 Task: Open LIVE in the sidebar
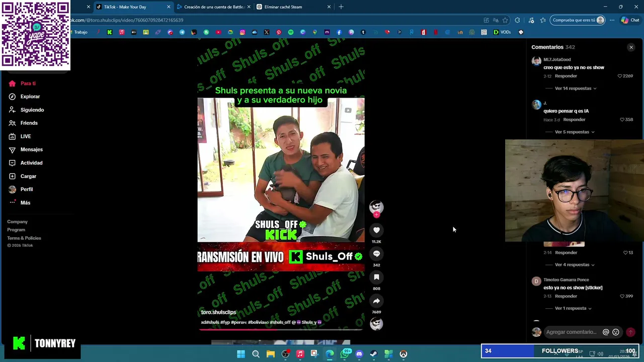(20, 136)
